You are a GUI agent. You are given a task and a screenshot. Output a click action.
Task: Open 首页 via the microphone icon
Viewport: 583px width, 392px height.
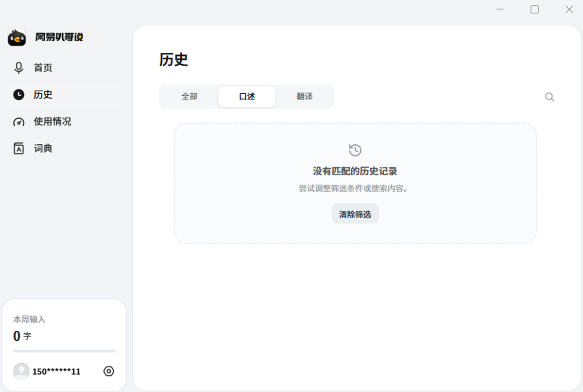[x=19, y=68]
